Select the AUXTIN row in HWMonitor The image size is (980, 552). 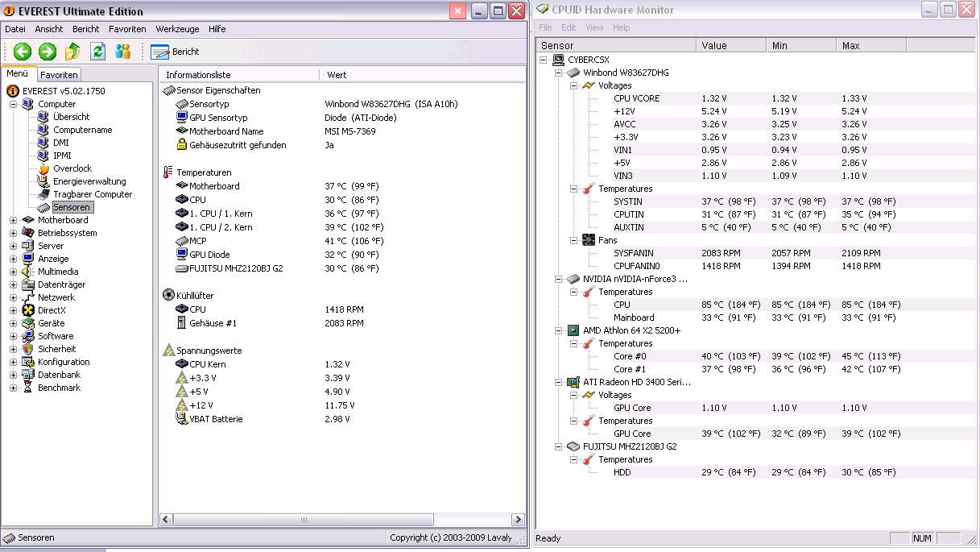[x=757, y=227]
